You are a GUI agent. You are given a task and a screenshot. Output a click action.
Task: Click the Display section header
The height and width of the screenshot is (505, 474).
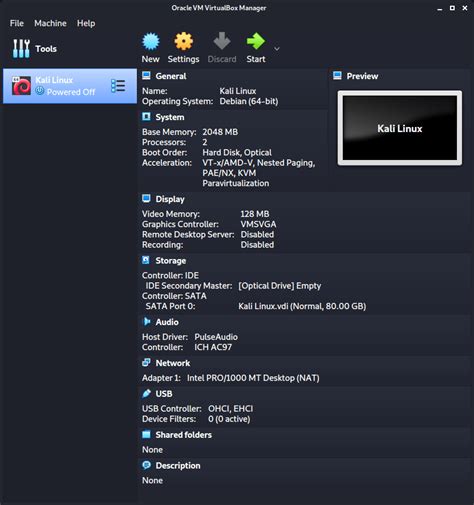(170, 199)
